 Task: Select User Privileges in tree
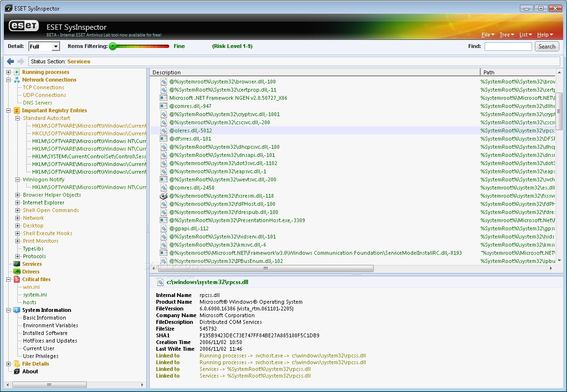40,356
